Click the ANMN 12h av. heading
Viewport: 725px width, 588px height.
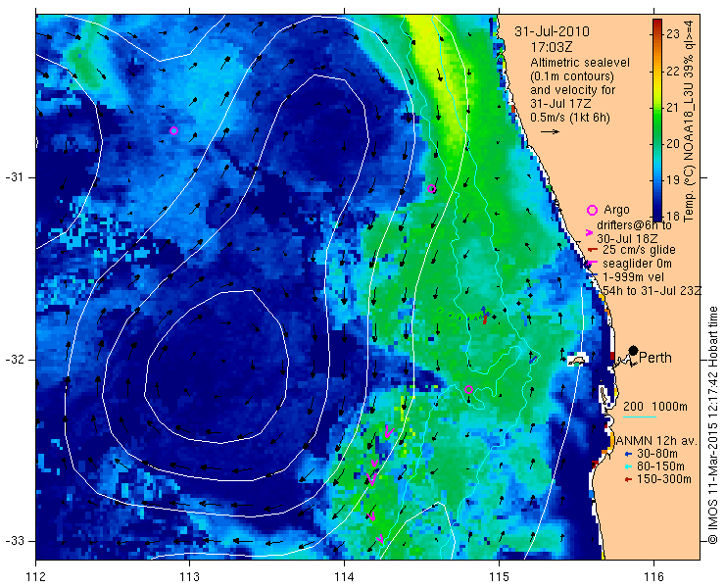coord(655,441)
